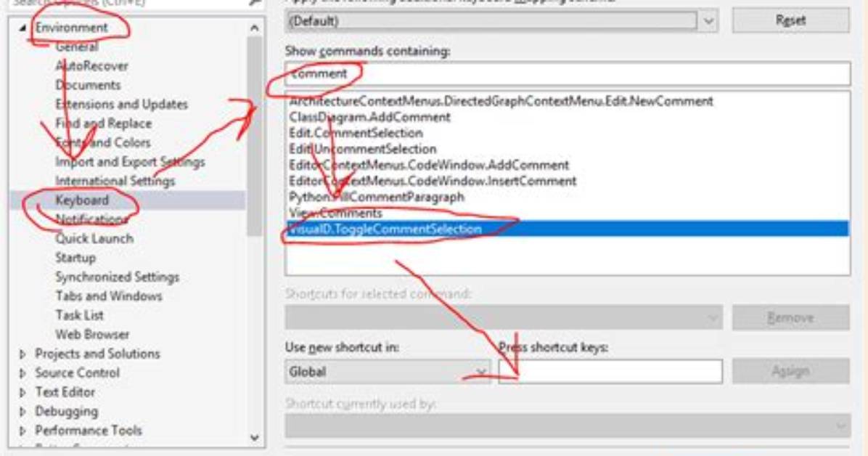Expand the Text Editor node
Screen dimensions: 868x456
click(22, 392)
